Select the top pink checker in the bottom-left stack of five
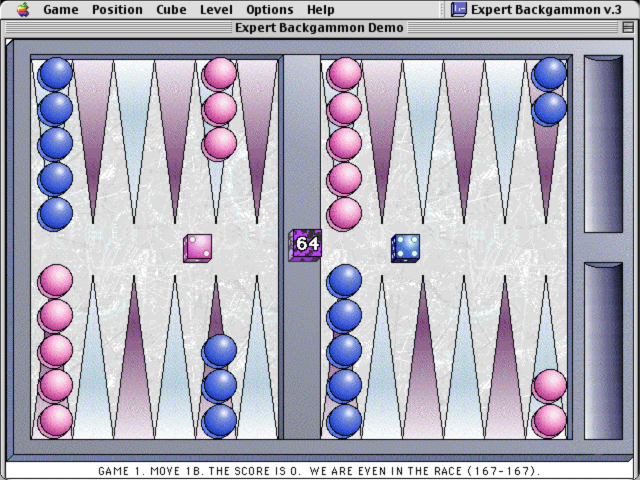640x480 pixels. [x=55, y=281]
